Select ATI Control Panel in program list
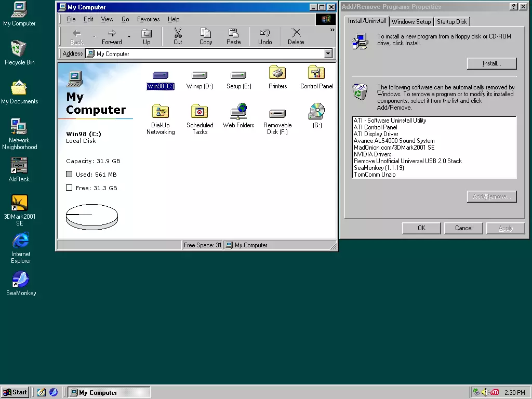This screenshot has height=399, width=532. click(x=434, y=127)
